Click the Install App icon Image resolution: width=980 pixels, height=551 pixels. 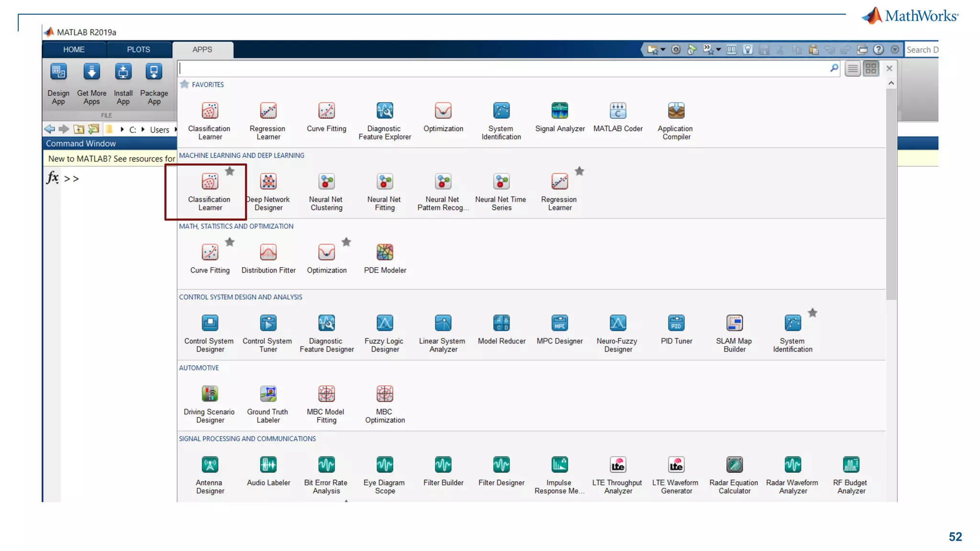tap(123, 72)
